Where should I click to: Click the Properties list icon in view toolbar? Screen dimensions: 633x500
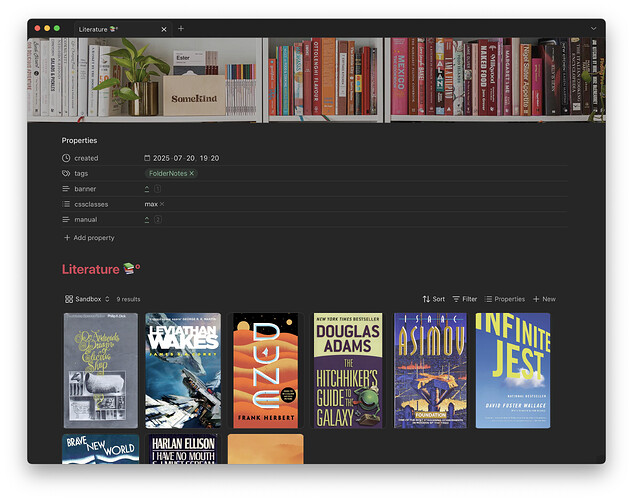click(488, 299)
